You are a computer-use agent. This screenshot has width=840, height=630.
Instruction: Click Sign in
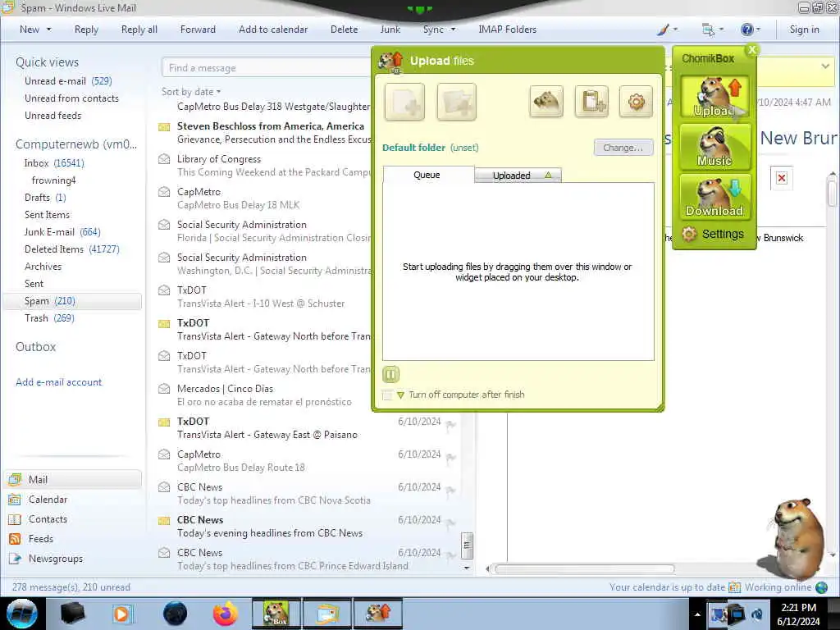pos(804,30)
